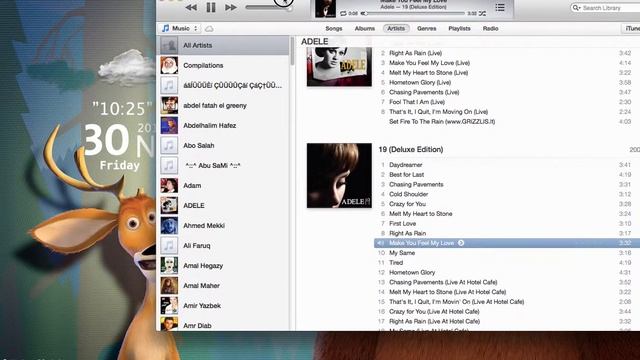Click the iTunes Store button

(x=631, y=28)
